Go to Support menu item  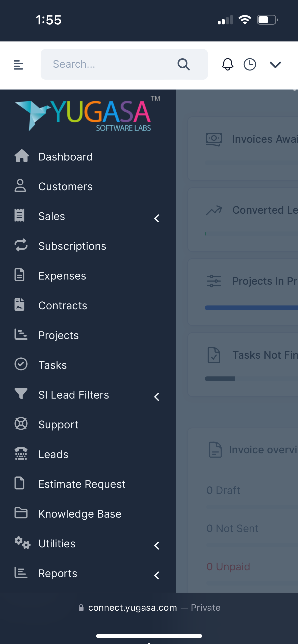tap(88, 425)
